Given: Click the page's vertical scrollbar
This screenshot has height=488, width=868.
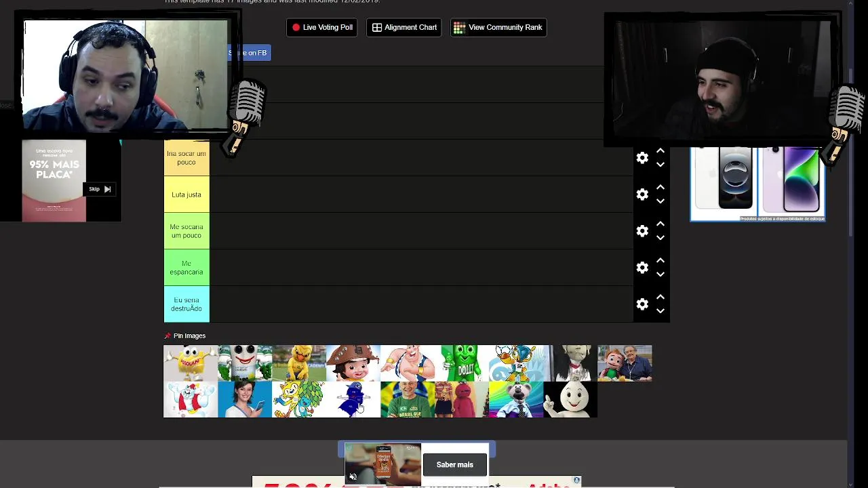Looking at the screenshot, I should pyautogui.click(x=851, y=152).
